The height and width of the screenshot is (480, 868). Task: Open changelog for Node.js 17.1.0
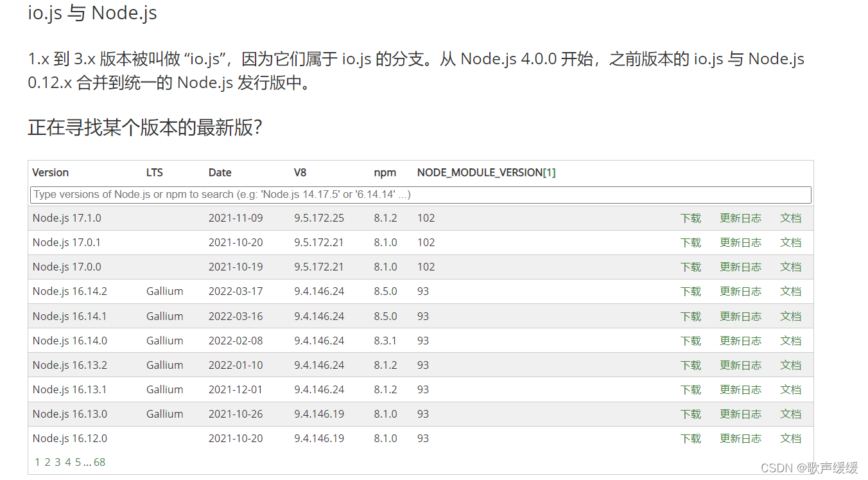pos(740,218)
